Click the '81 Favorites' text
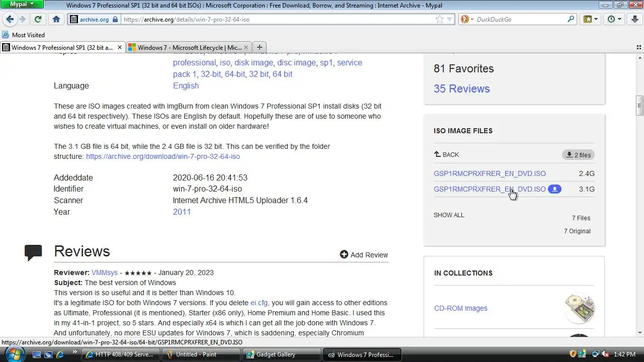644x362 pixels. click(463, 68)
